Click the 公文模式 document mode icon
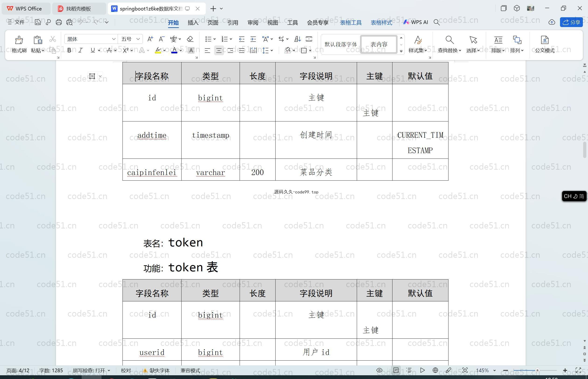The width and height of the screenshot is (588, 379). click(545, 40)
